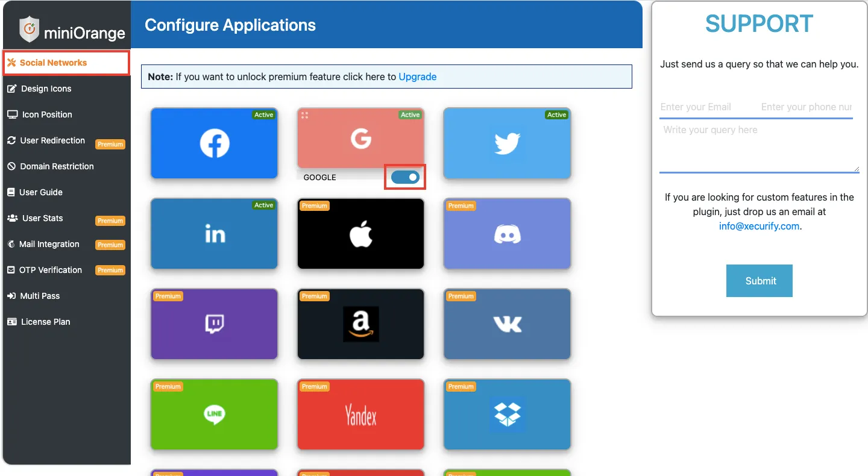
Task: Click the User Guide book icon
Action: point(11,192)
